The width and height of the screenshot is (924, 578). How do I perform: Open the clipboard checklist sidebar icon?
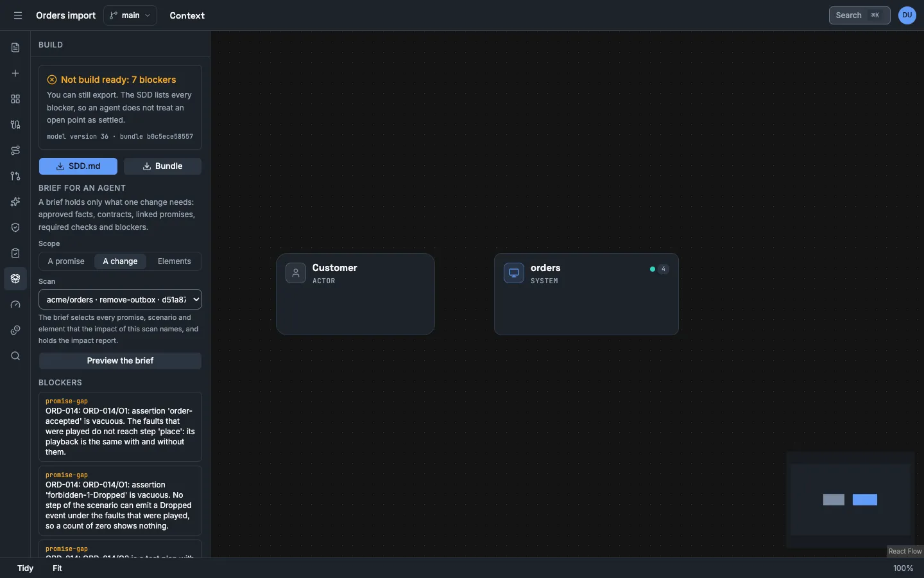[15, 253]
